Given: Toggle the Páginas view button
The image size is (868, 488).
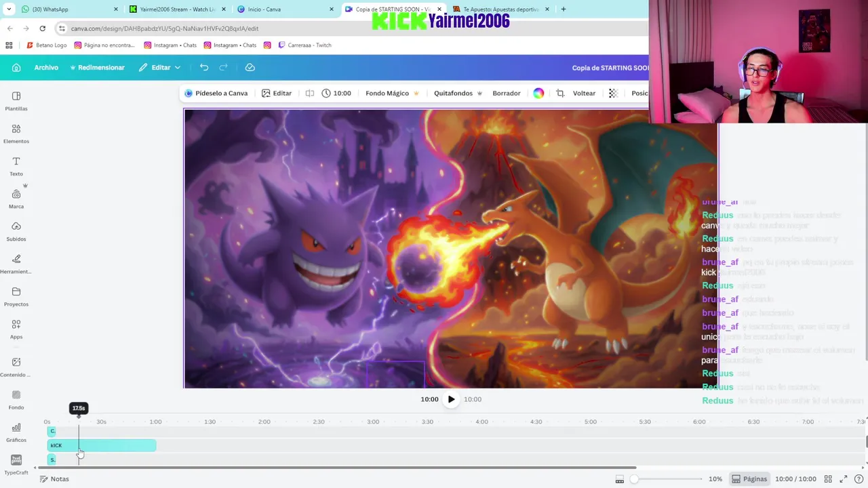Looking at the screenshot, I should tap(749, 479).
